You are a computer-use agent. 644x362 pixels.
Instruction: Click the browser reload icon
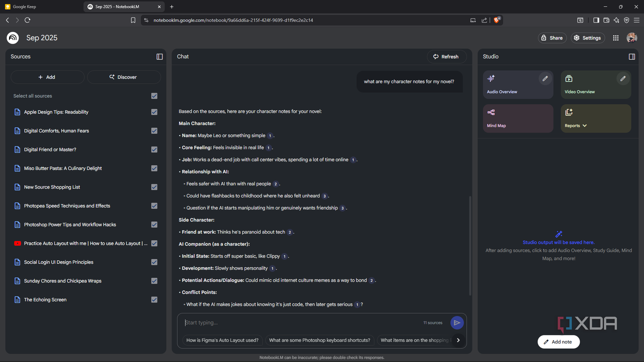point(27,20)
